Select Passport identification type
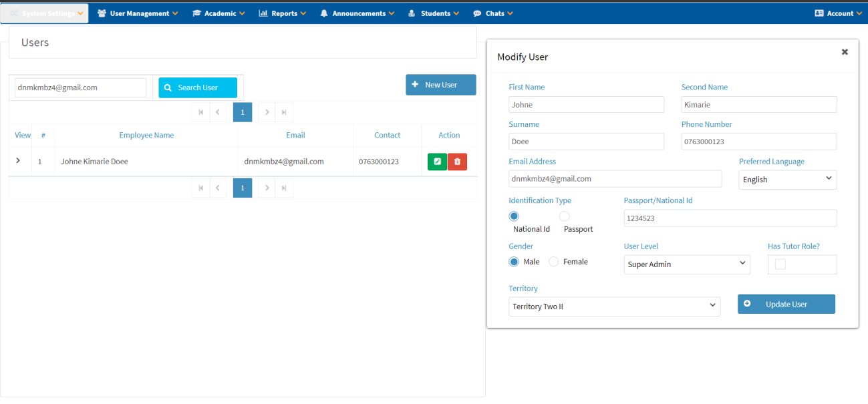 coord(565,216)
